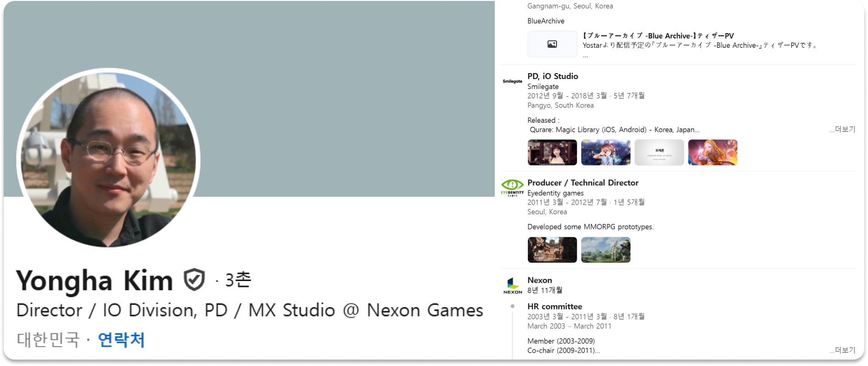This screenshot has width=868, height=366.
Task: Expand 더보기 next to the Co-chair (2009-2011) text
Action: (842, 350)
